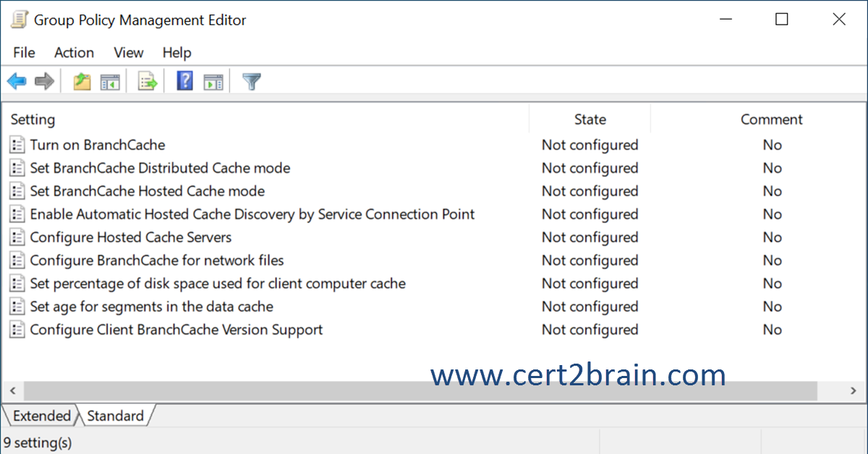868x454 pixels.
Task: Click the horizontal scrollbar left arrow
Action: click(12, 390)
